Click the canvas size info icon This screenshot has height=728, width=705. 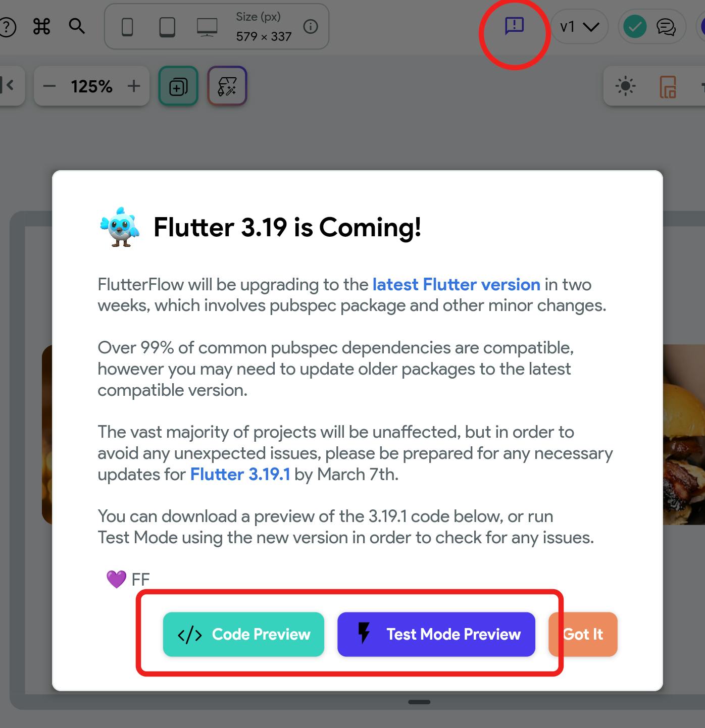tap(311, 27)
